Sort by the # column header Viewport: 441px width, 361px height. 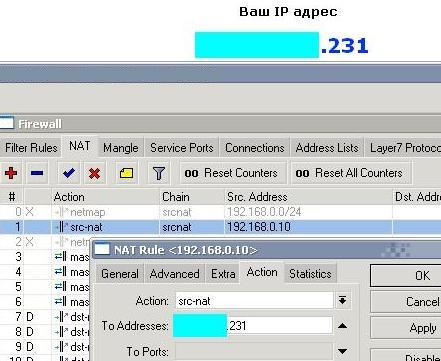tap(12, 197)
